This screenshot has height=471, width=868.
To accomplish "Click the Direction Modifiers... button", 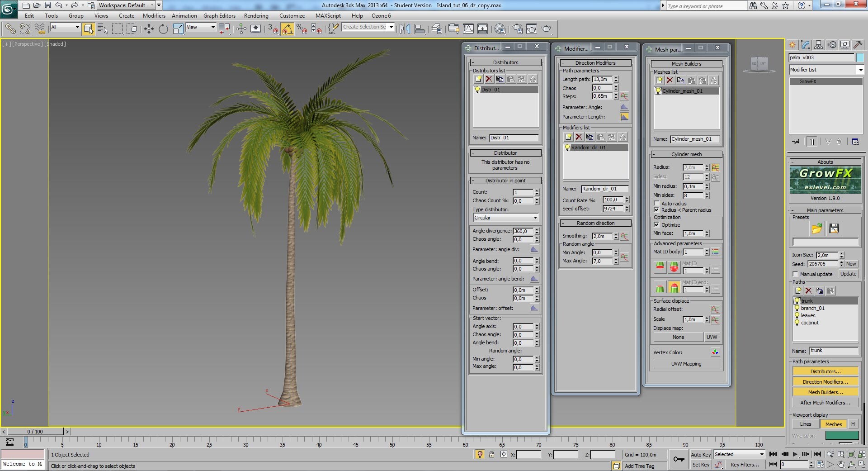I will [x=825, y=382].
